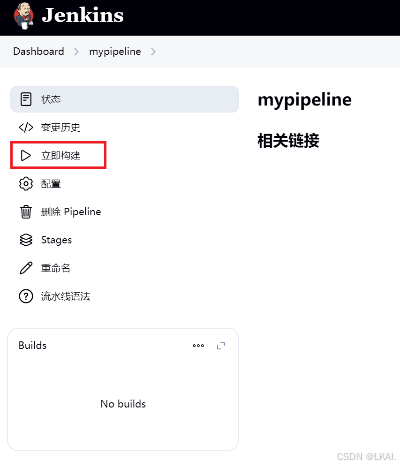400x468 pixels.
Task: Expand chevron after Dashboard breadcrumb
Action: 76,52
